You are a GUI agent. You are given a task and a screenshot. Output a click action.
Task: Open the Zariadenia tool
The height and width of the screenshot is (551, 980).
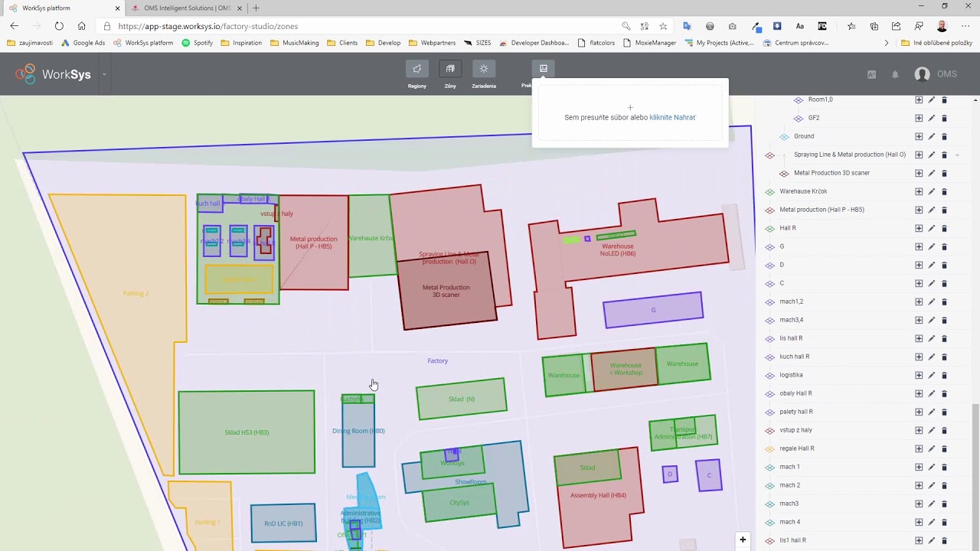click(484, 69)
